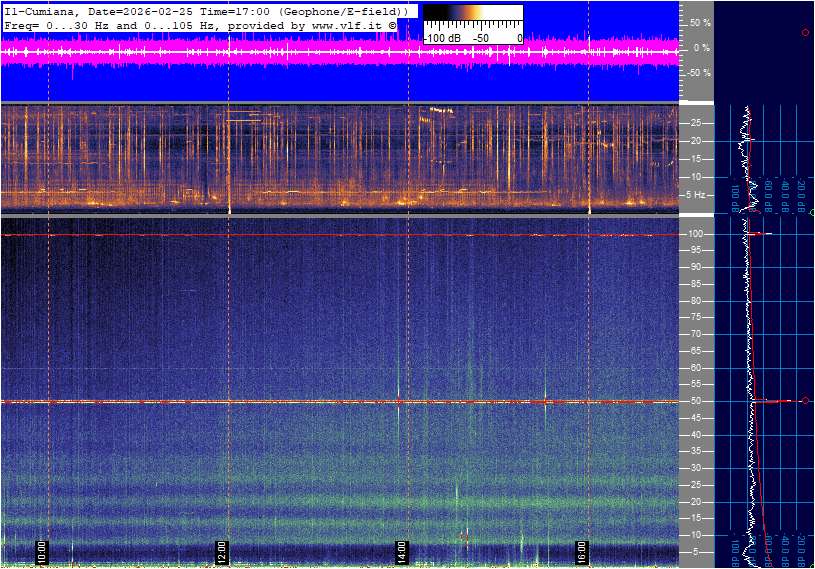This screenshot has height=569, width=815.
Task: Click the red circle marker at top right
Action: pos(805,33)
